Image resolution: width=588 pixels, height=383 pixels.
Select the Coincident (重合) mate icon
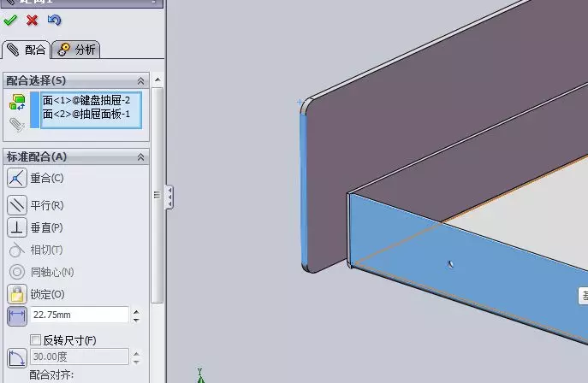(x=17, y=178)
